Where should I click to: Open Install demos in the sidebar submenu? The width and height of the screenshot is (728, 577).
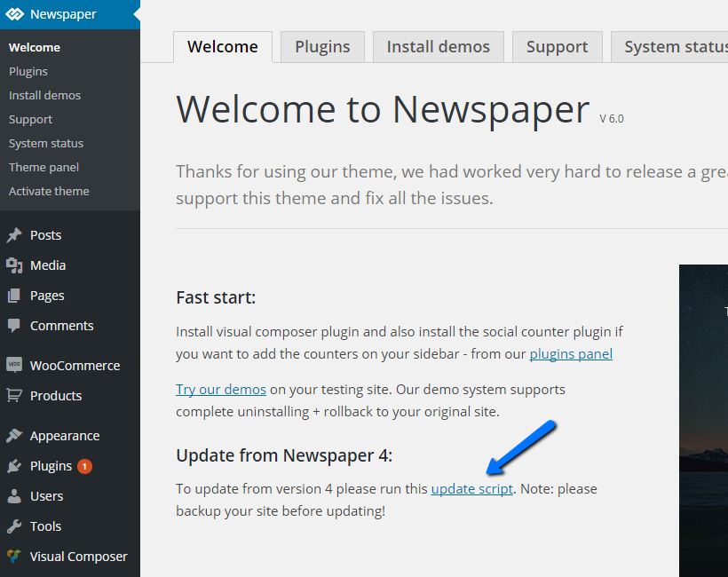[44, 95]
